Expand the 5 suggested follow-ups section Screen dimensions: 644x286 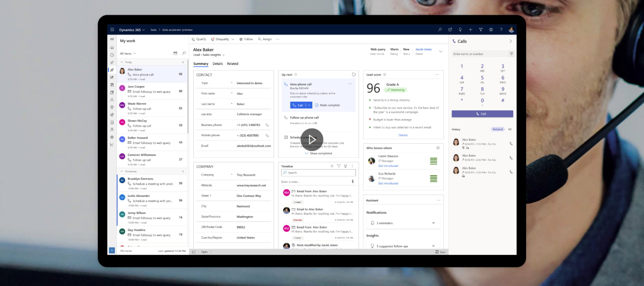pyautogui.click(x=433, y=246)
